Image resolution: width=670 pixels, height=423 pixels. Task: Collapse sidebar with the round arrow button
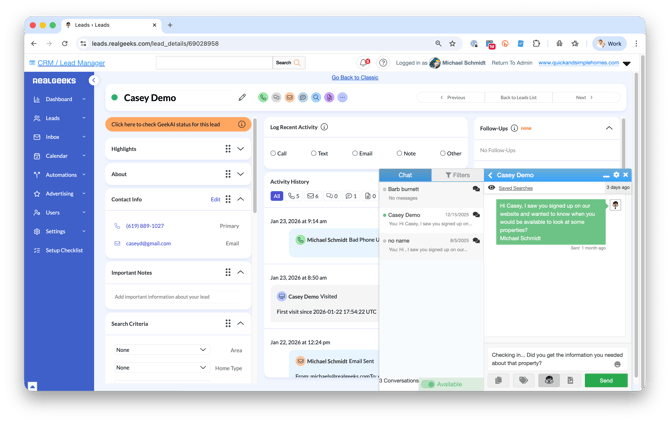[94, 80]
